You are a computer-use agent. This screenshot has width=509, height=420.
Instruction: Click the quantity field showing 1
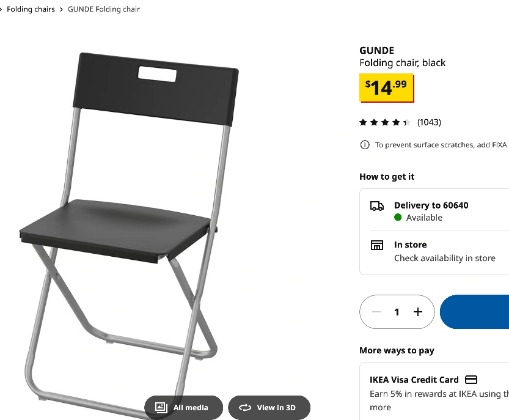click(397, 312)
